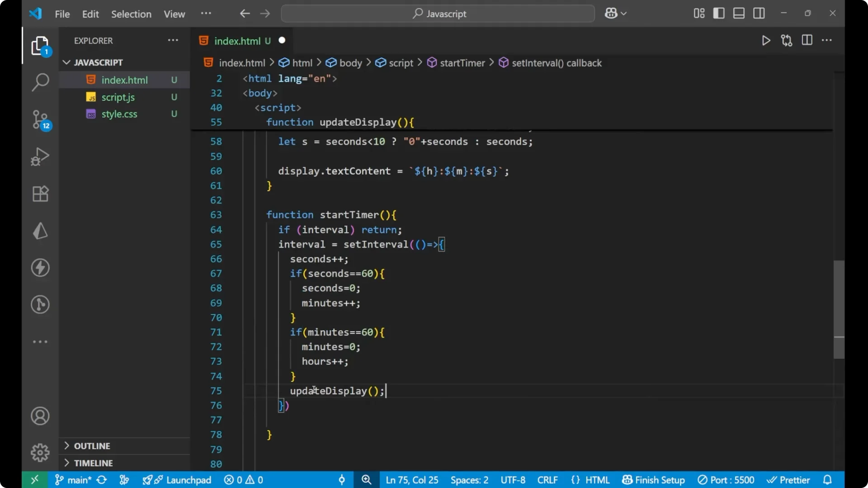
Task: Open the Run and Debug panel
Action: (40, 156)
